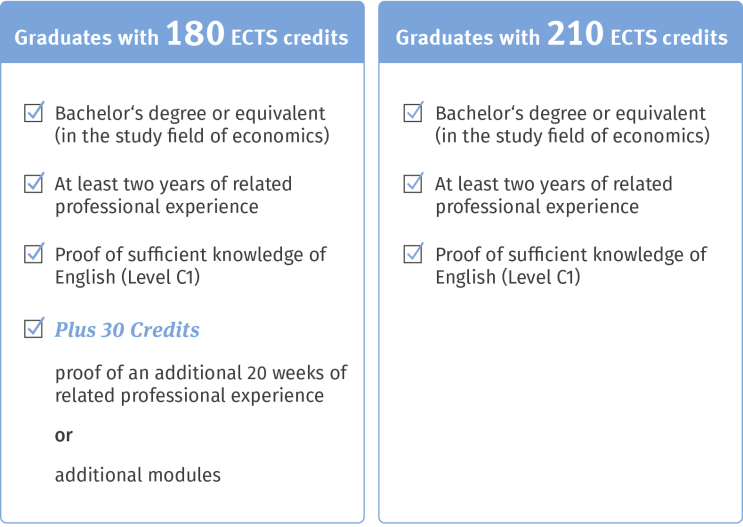
Task: Click the 'additional modules' text
Action: (138, 475)
